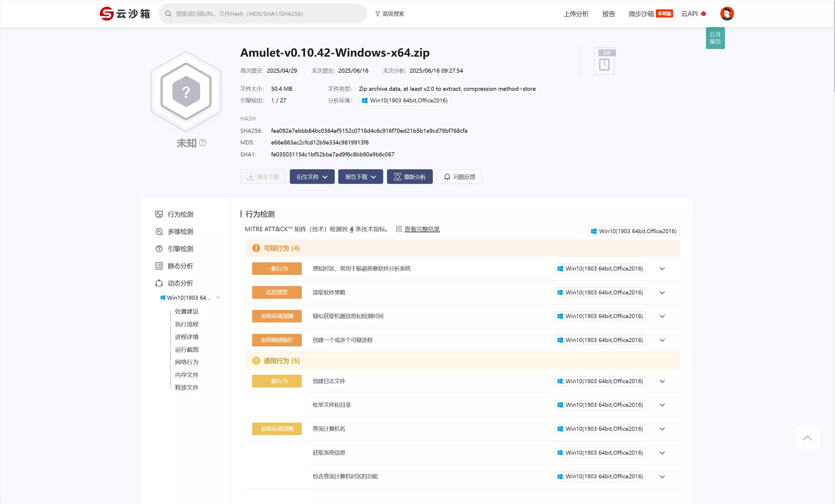Open the 微步沙箱 nav item
The width and height of the screenshot is (835, 504).
650,14
